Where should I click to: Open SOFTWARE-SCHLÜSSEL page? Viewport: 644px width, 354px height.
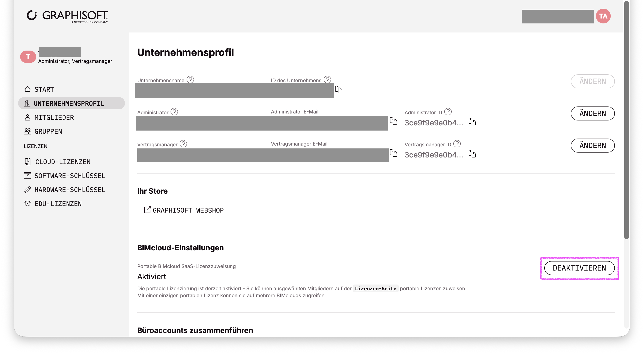70,176
